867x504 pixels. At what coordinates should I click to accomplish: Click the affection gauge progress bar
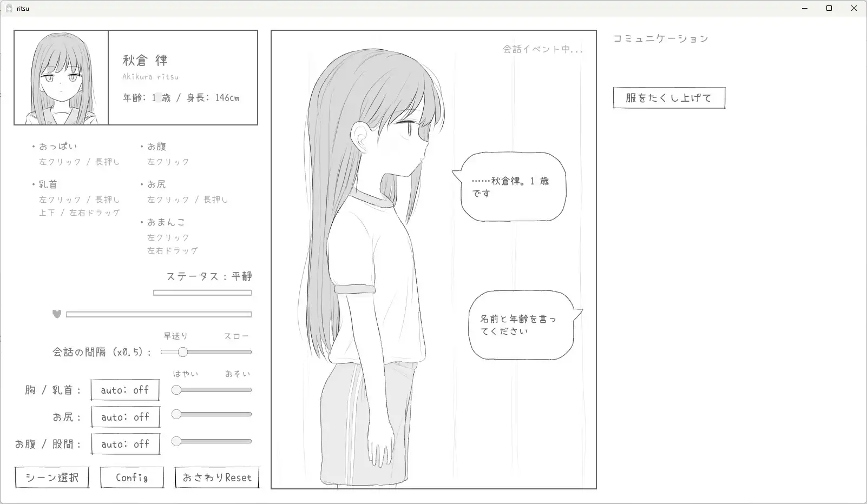(x=158, y=314)
